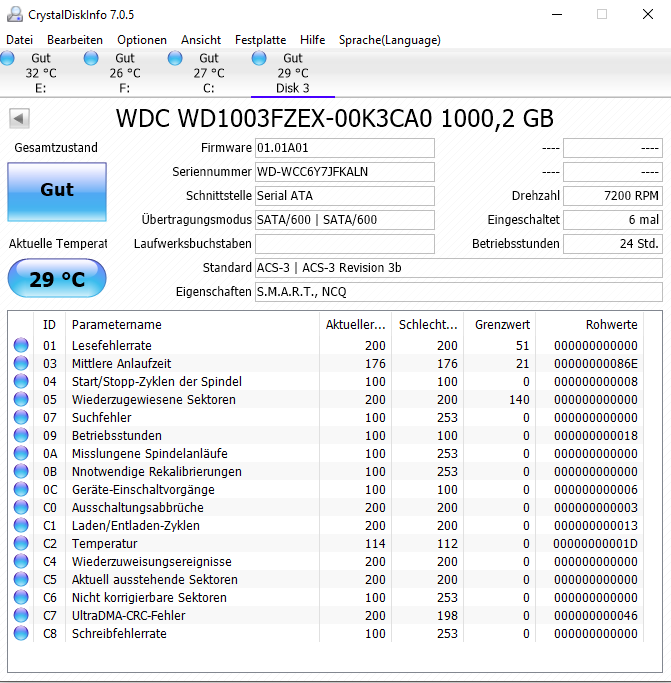Click the Firmware field 01.01A01
Image resolution: width=671 pixels, height=683 pixels.
(x=345, y=148)
